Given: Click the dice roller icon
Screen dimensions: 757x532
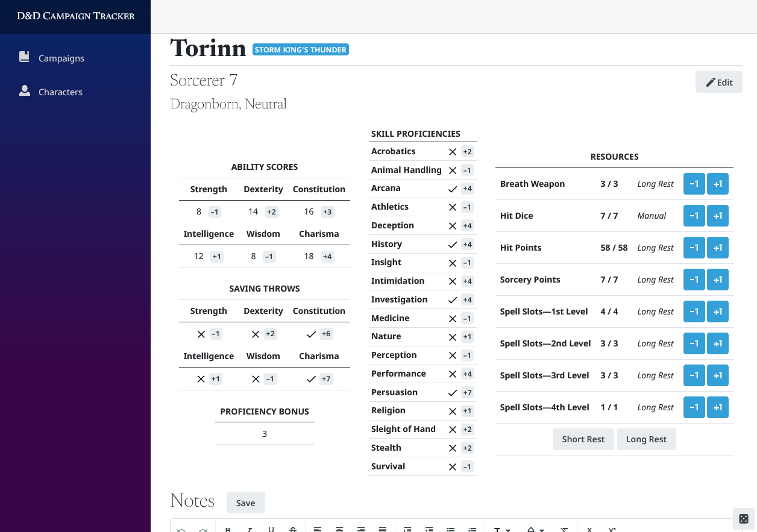Looking at the screenshot, I should point(743,519).
